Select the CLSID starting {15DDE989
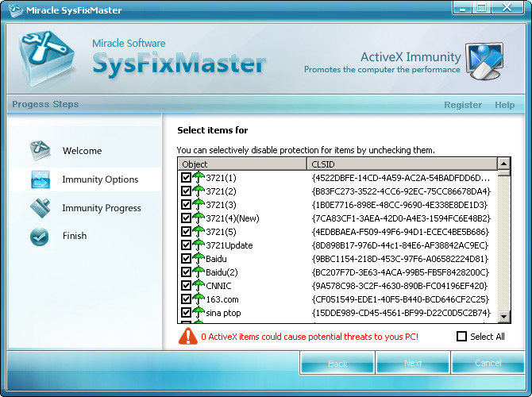Image resolution: width=532 pixels, height=397 pixels. click(401, 313)
